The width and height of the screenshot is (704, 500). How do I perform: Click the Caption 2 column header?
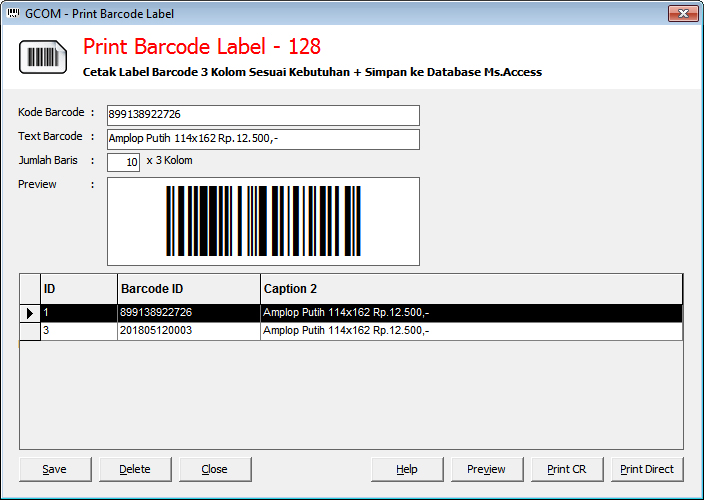click(470, 289)
